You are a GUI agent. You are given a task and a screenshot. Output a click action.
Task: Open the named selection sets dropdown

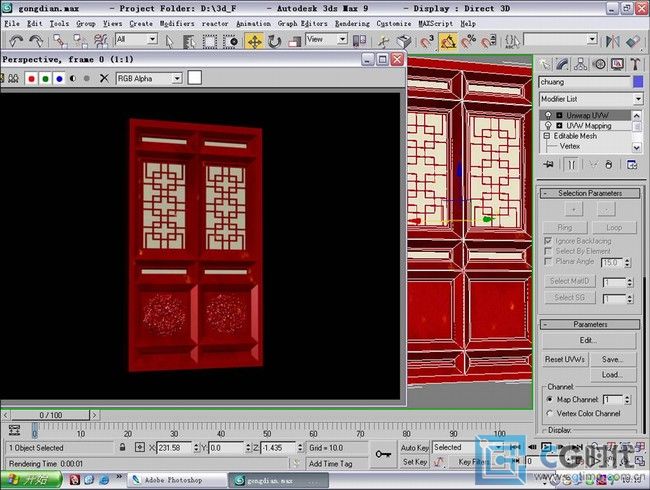pyautogui.click(x=592, y=39)
